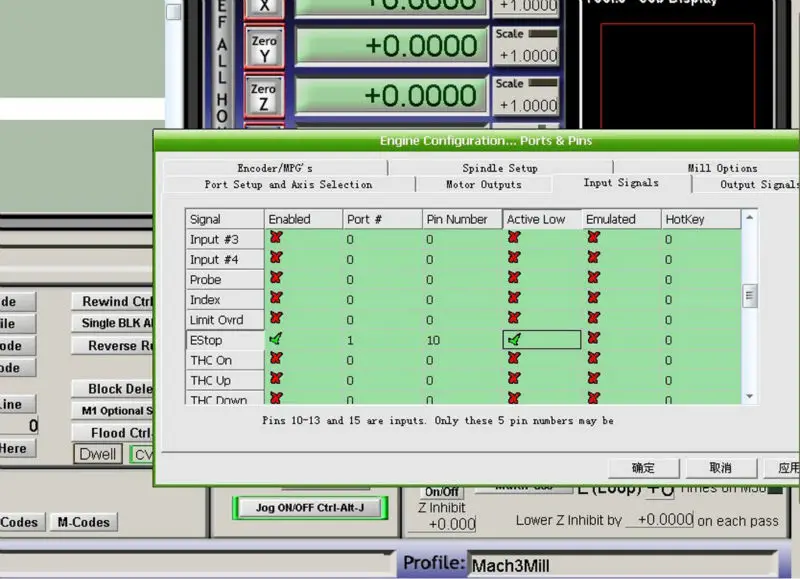Click the signal list scroll down arrow
The width and height of the screenshot is (800, 579).
749,396
